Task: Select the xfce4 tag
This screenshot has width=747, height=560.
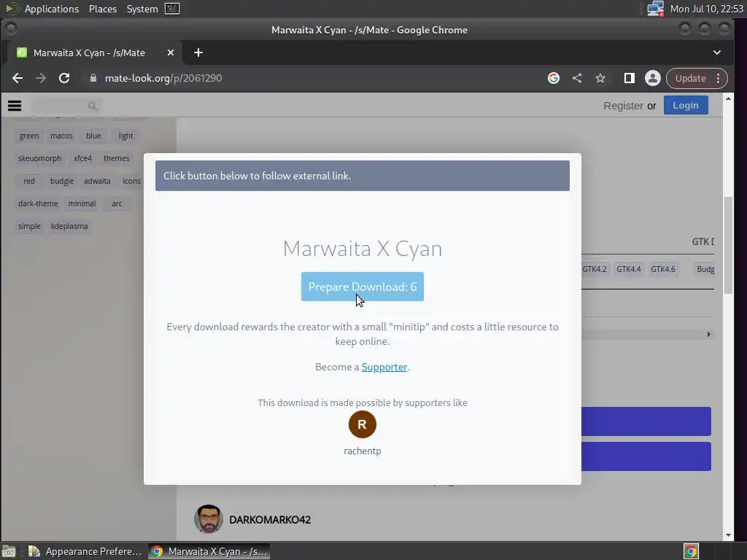Action: [82, 158]
